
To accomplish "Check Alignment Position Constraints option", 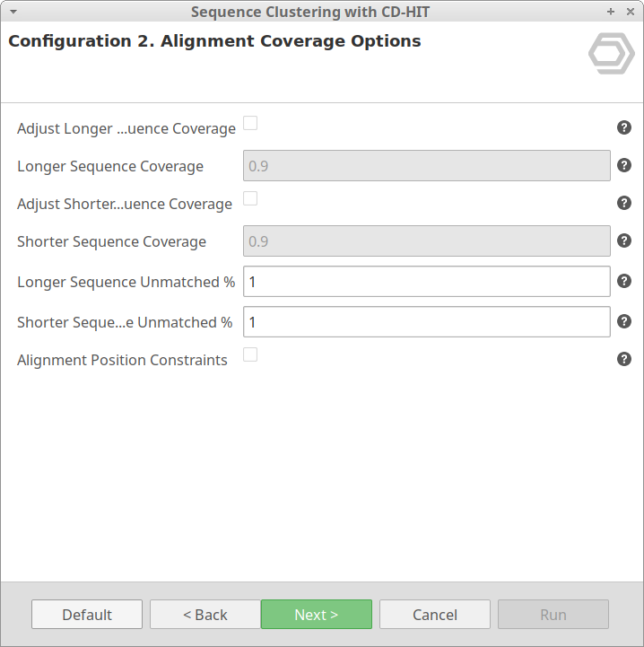I will click(x=251, y=354).
